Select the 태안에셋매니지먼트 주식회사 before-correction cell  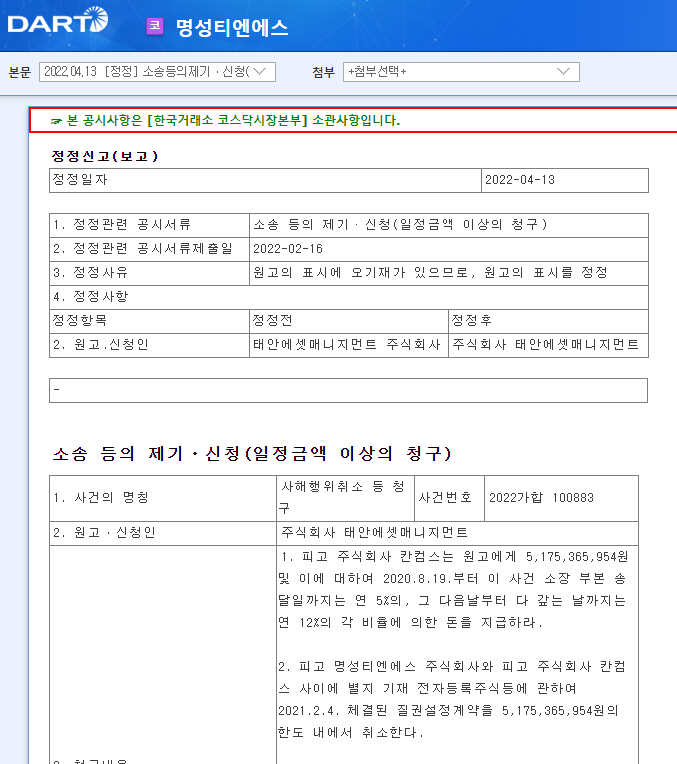point(349,345)
